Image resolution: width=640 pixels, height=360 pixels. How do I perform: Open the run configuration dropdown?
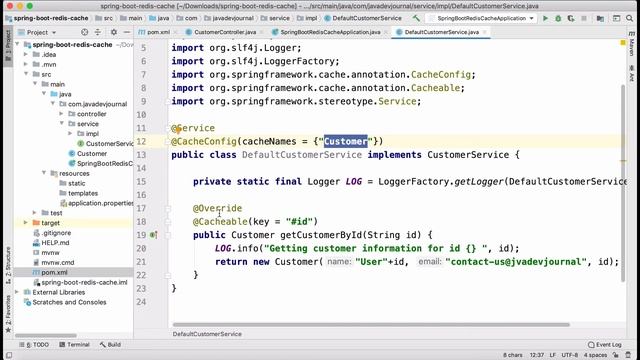[482, 18]
